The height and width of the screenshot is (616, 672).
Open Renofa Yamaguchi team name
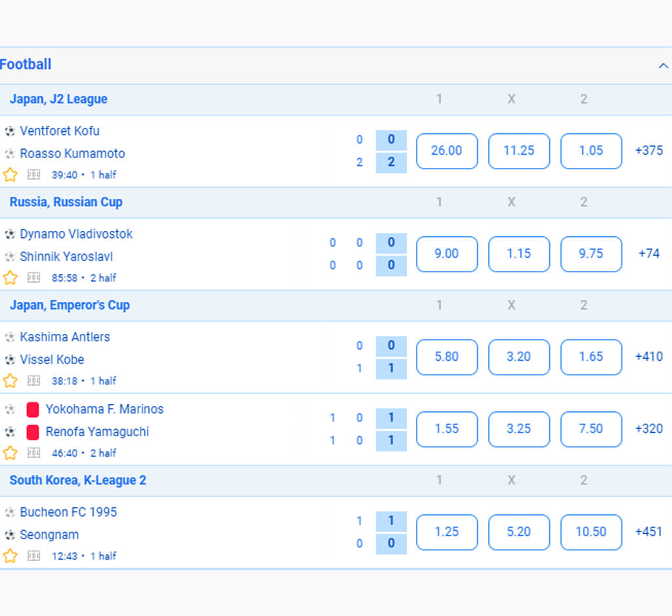(97, 432)
